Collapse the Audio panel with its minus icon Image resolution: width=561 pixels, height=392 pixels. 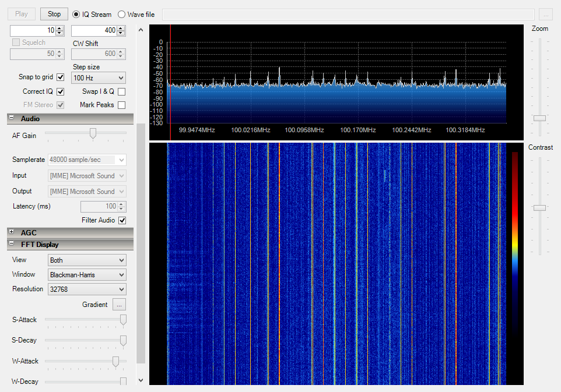coord(11,118)
